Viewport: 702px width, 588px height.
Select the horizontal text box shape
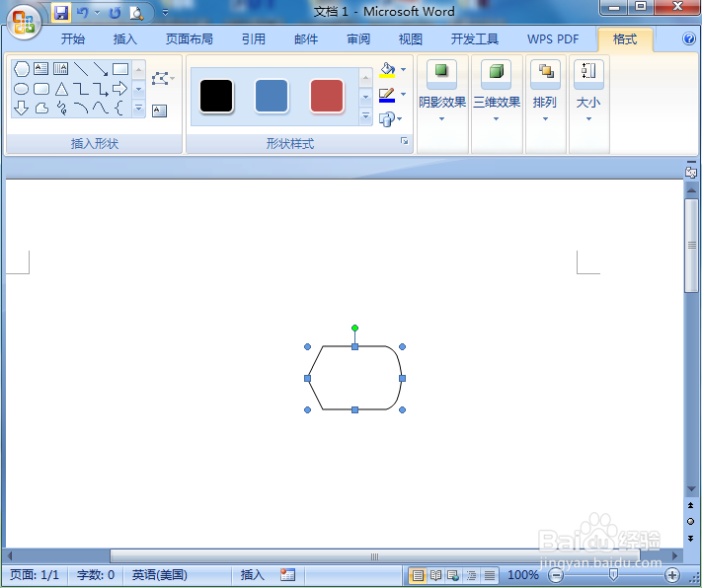click(x=40, y=68)
